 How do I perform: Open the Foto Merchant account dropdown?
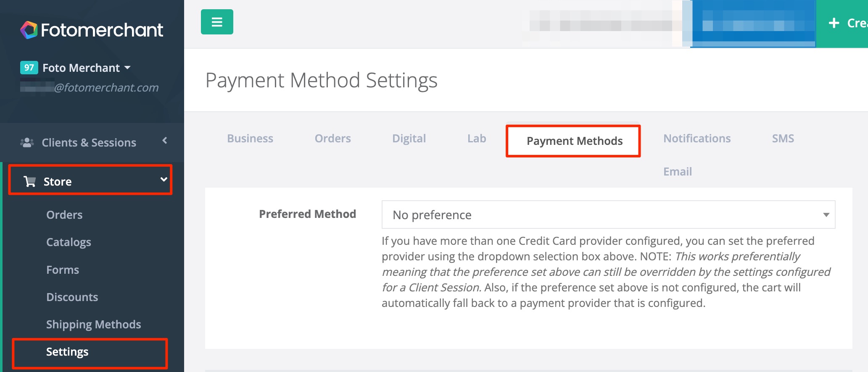86,68
